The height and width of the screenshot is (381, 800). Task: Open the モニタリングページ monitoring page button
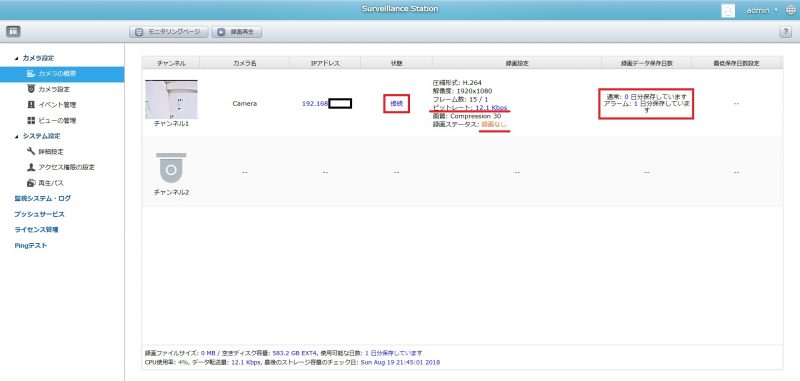coord(169,32)
